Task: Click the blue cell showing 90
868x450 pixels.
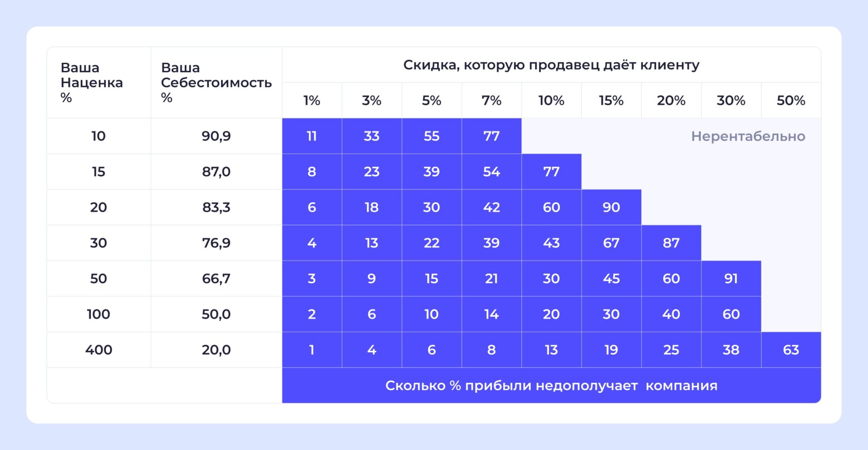Action: [611, 207]
